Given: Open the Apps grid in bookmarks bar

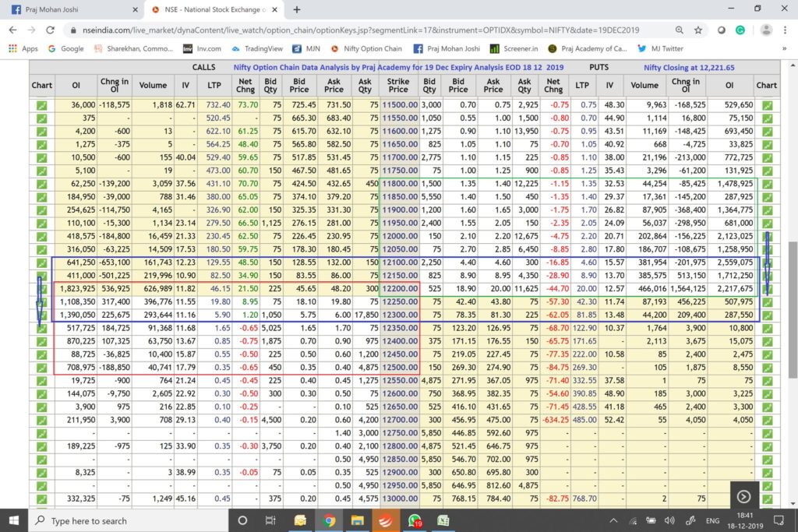Looking at the screenshot, I should pyautogui.click(x=23, y=48).
